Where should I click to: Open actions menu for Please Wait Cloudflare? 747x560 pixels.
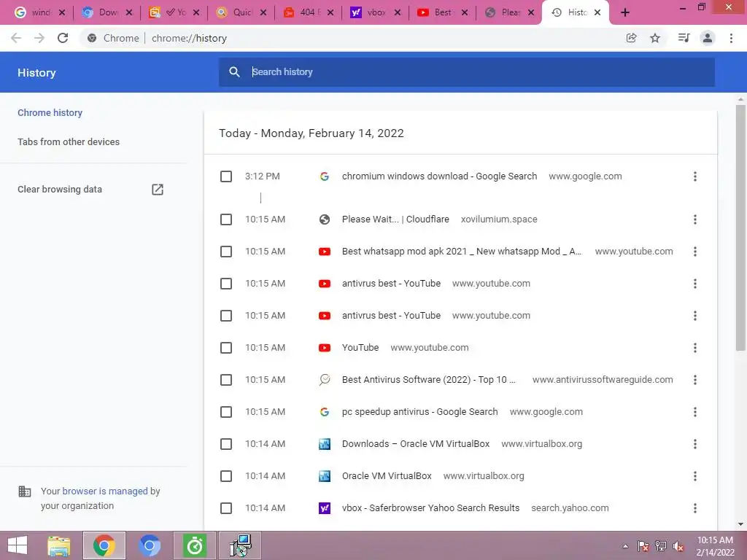tap(695, 219)
